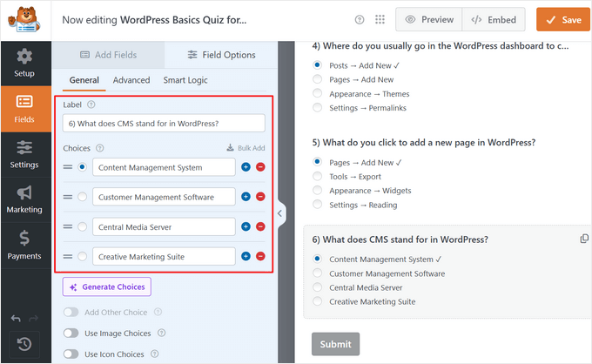Add a choice after Creative Marketing Suite
This screenshot has width=592, height=364.
246,256
